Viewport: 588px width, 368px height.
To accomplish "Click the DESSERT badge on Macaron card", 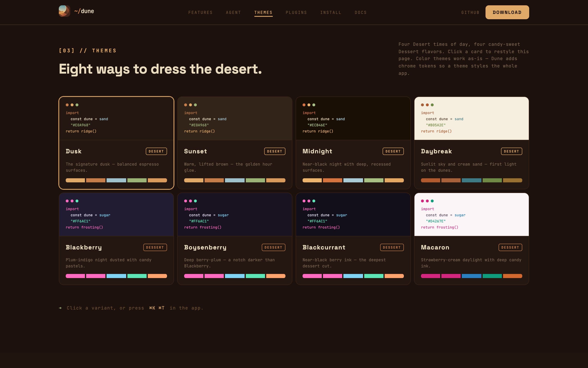I will [510, 247].
